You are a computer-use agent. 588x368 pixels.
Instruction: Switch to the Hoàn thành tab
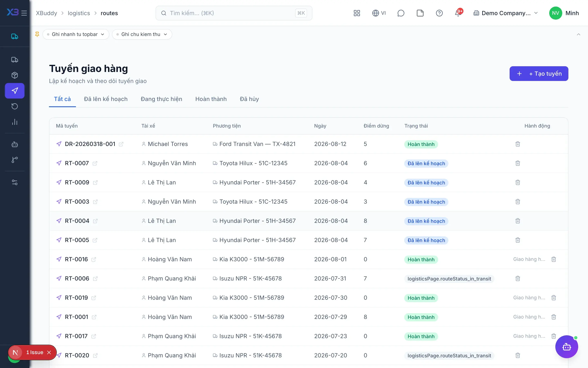tap(211, 99)
